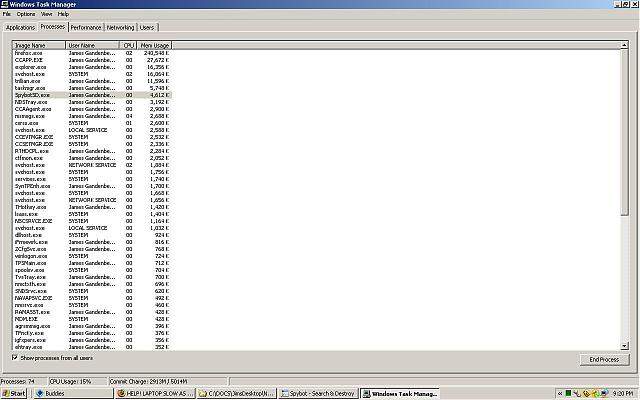Toggle Show processes from all users checkbox
The height and width of the screenshot is (400, 640).
(15, 358)
